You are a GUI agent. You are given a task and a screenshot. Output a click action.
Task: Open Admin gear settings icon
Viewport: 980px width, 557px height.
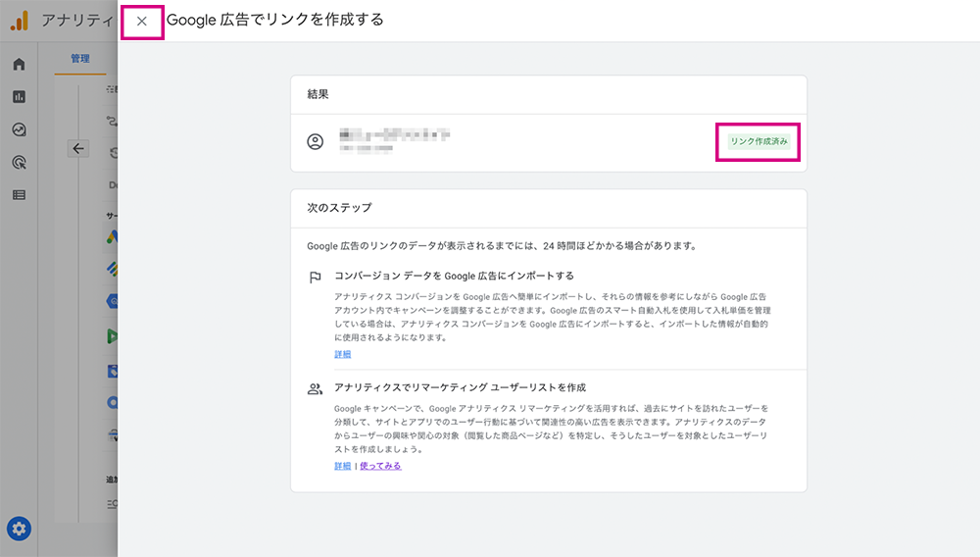[x=19, y=529]
